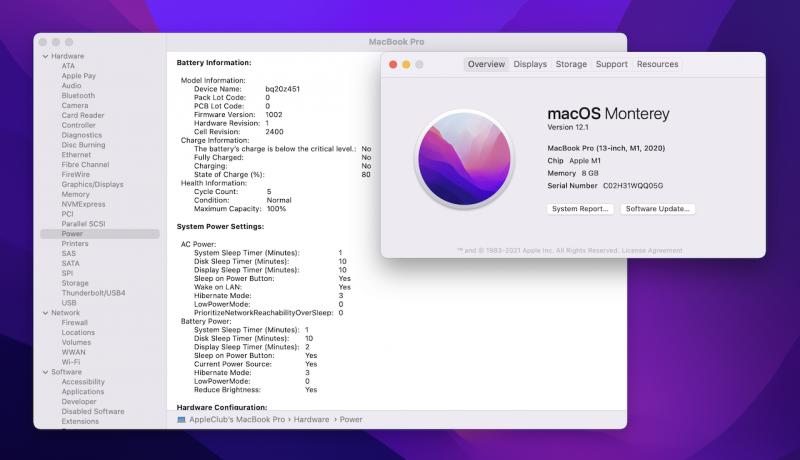800x460 pixels.
Task: Select Disabled Software in sidebar
Action: pos(93,412)
